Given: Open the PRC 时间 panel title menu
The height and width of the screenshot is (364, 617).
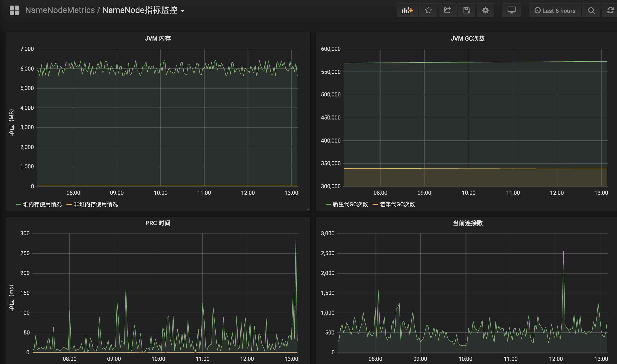Looking at the screenshot, I should pyautogui.click(x=158, y=223).
